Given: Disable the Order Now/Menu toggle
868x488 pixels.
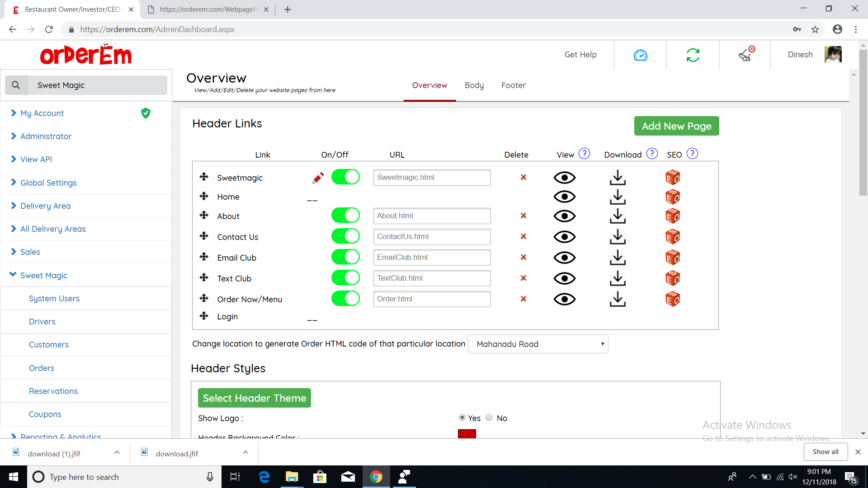Looking at the screenshot, I should 345,299.
